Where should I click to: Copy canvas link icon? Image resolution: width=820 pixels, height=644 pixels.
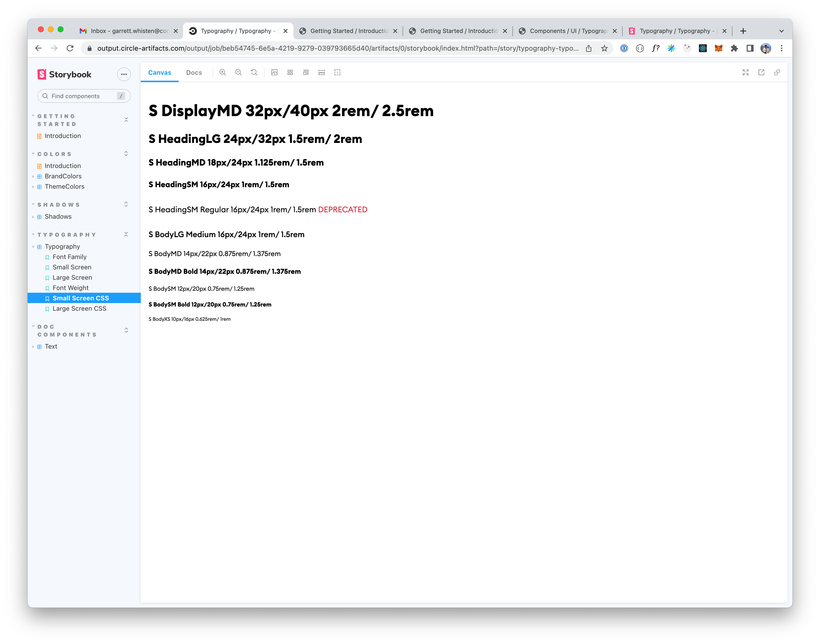[x=777, y=72]
